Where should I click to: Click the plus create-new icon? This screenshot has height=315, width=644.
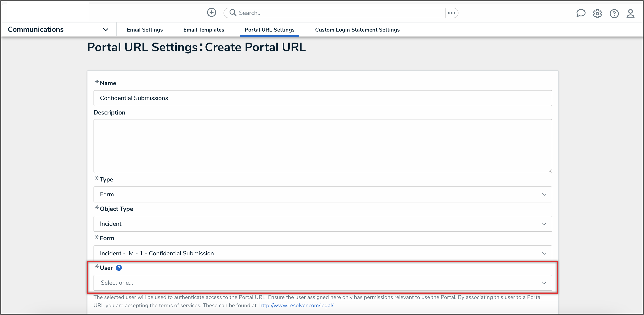211,13
